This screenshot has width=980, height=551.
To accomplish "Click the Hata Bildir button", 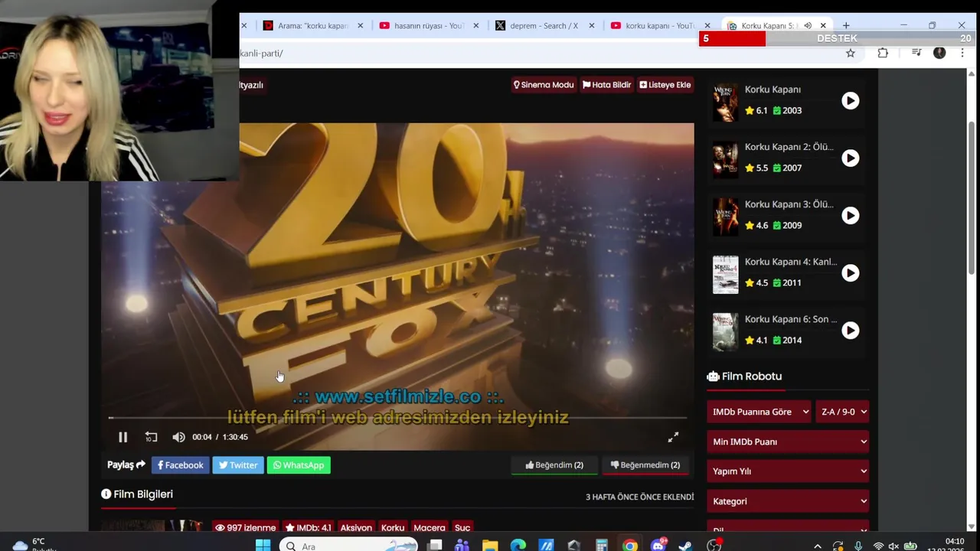I will click(606, 85).
